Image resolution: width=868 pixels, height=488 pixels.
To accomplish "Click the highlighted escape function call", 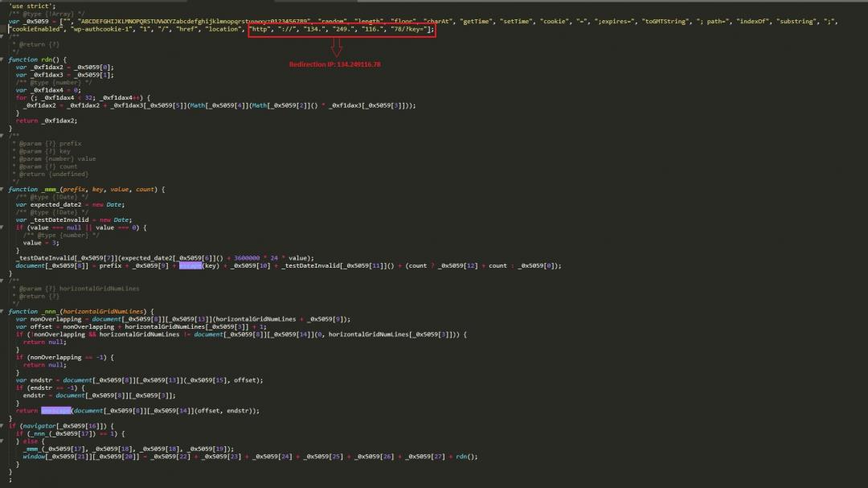I will tap(190, 265).
